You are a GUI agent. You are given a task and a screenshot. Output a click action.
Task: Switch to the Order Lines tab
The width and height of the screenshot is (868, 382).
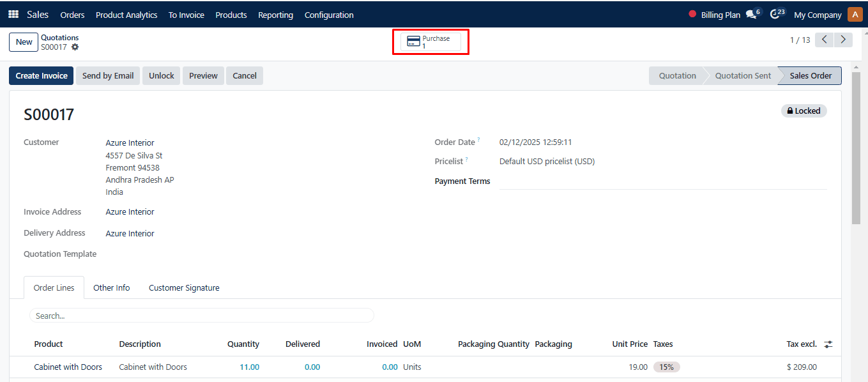pos(54,287)
